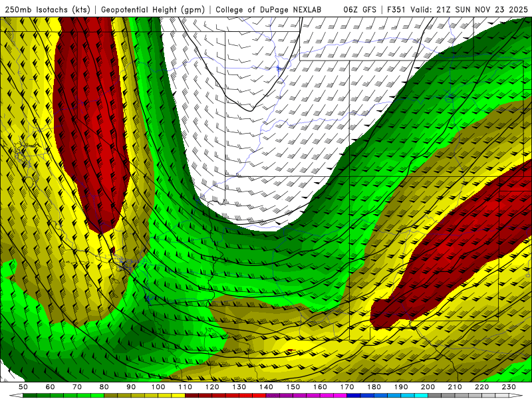Viewport: 532px width, 399px height.
Task: Click the 'College of DuPage NEXLAB' label
Action: point(269,9)
